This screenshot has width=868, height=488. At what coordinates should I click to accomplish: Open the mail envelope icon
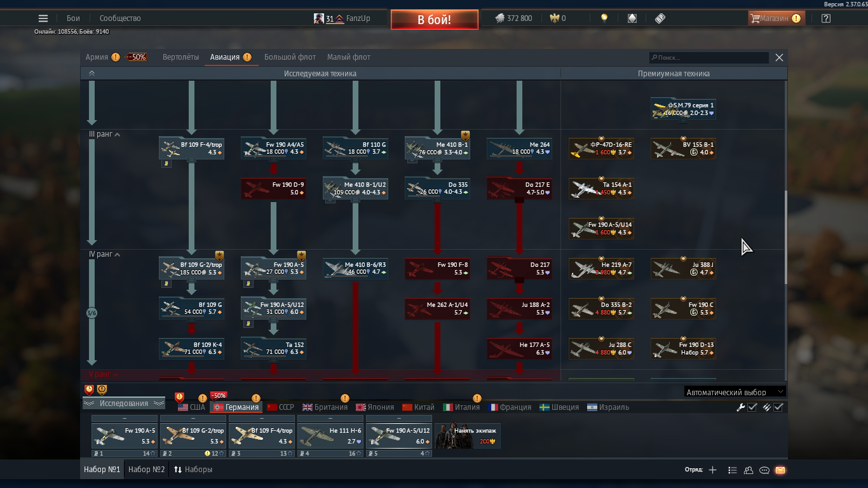click(x=780, y=470)
